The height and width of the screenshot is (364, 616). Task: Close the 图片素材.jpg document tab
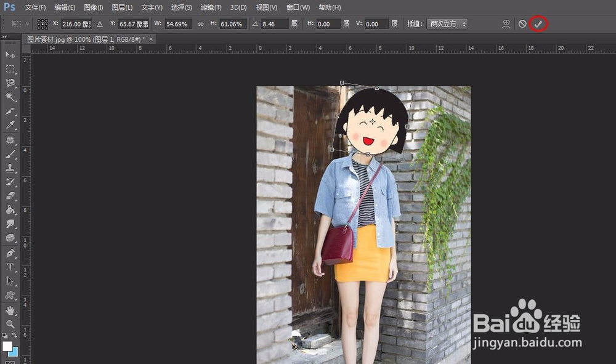pos(151,39)
